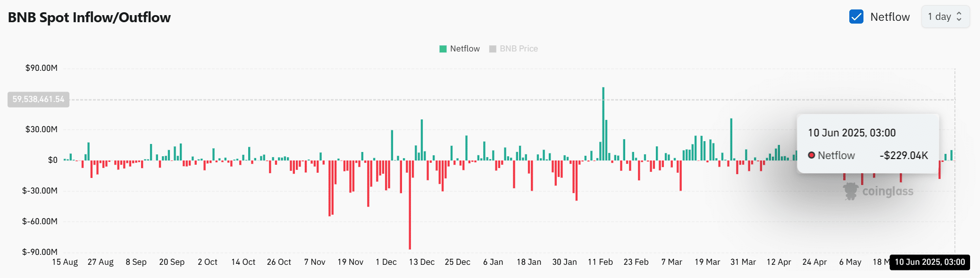Toggle the BNB Price legend series

[x=513, y=49]
